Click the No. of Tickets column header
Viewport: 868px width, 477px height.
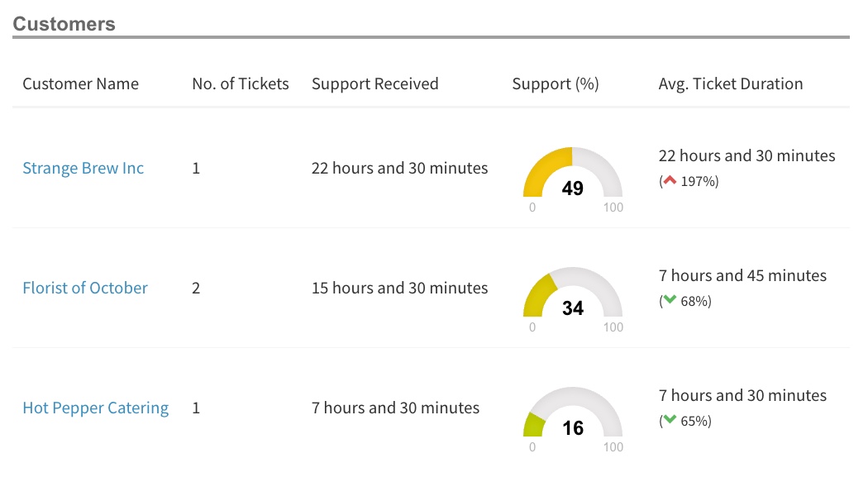(x=241, y=83)
